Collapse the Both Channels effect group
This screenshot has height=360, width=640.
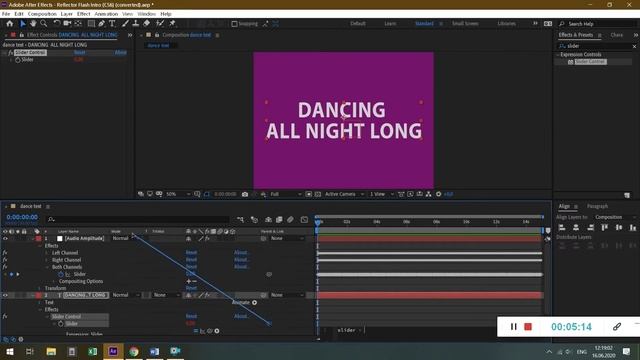(x=47, y=267)
